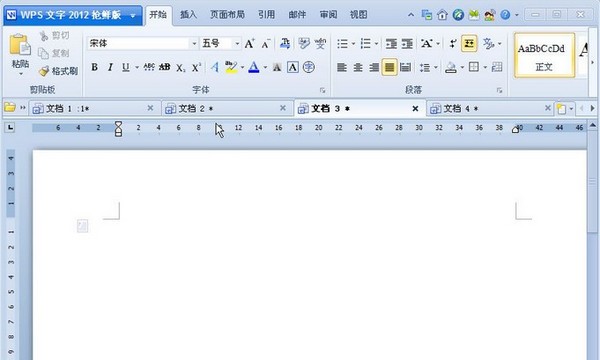Viewport: 600px width, 360px height.
Task: Toggle Subscript X2
Action: coord(181,68)
